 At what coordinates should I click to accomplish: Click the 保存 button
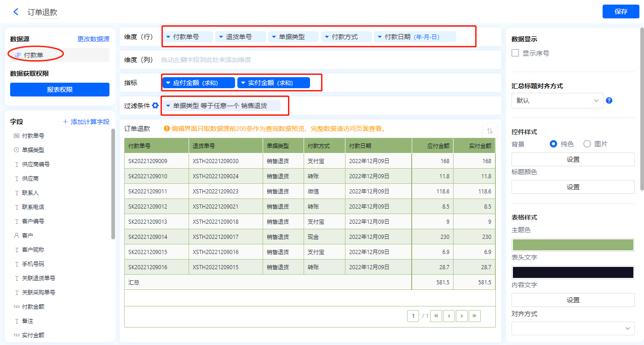coord(621,11)
